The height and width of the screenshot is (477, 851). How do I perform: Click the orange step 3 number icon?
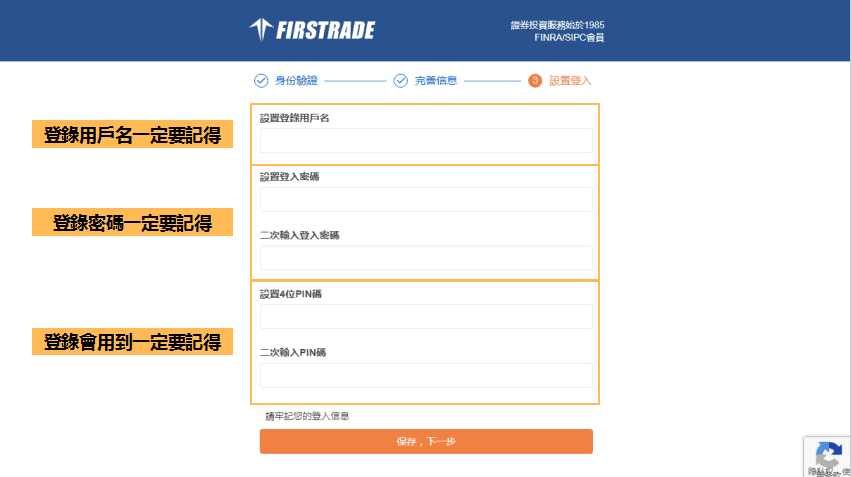click(535, 81)
